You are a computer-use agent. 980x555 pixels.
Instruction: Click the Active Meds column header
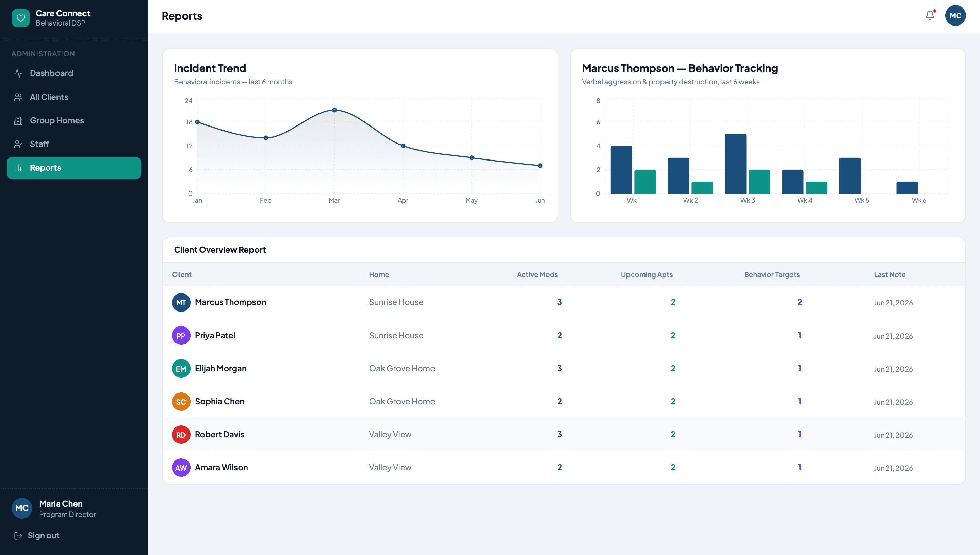(x=537, y=274)
